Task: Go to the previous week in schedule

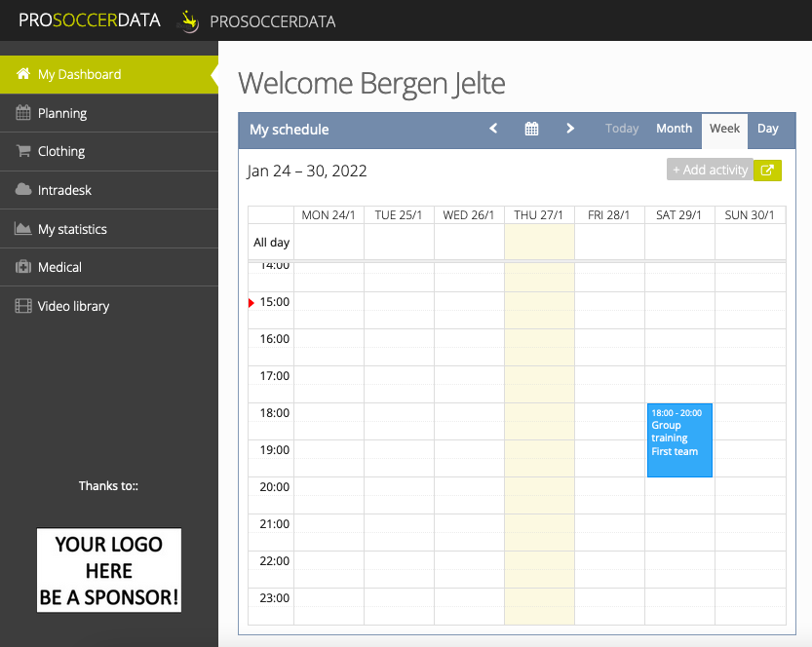Action: tap(493, 129)
